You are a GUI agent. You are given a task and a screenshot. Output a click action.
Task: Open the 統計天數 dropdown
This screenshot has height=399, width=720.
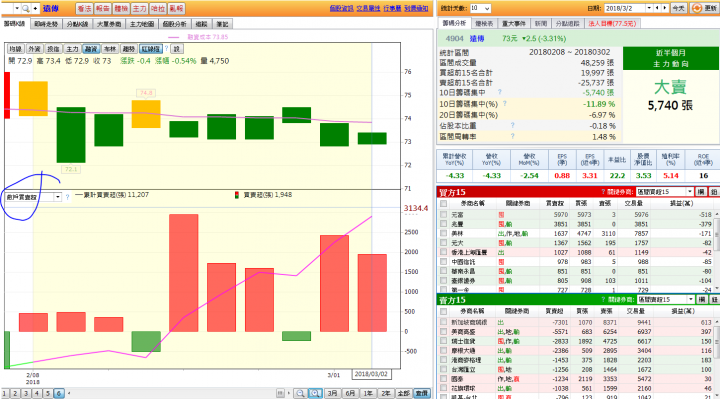480,8
